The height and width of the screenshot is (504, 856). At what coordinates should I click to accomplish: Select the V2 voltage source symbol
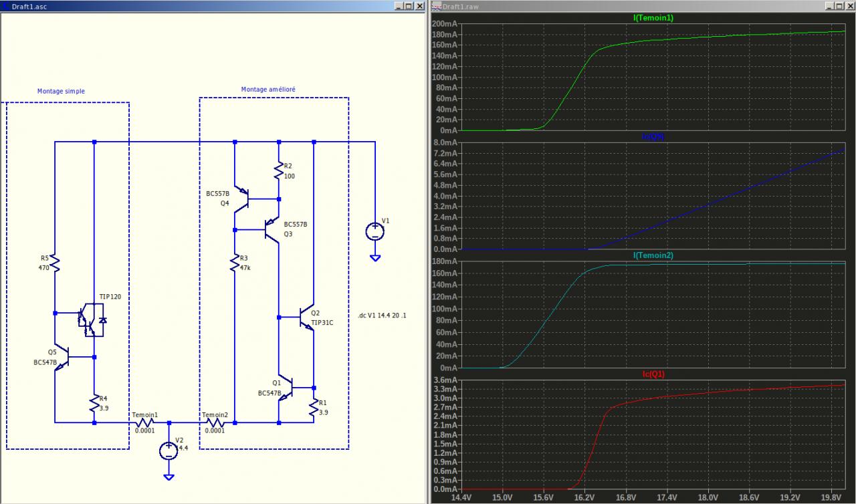click(x=169, y=451)
